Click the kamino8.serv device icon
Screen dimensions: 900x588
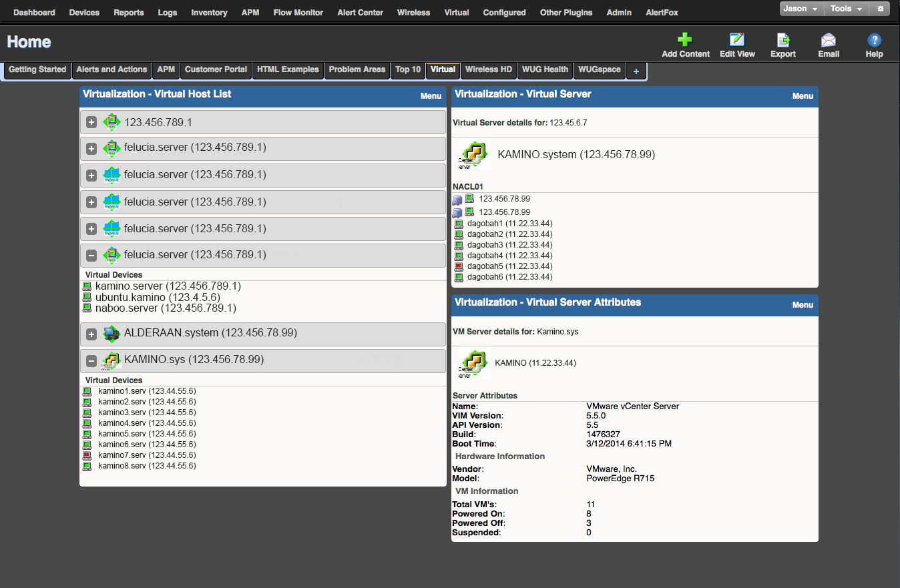[x=87, y=466]
